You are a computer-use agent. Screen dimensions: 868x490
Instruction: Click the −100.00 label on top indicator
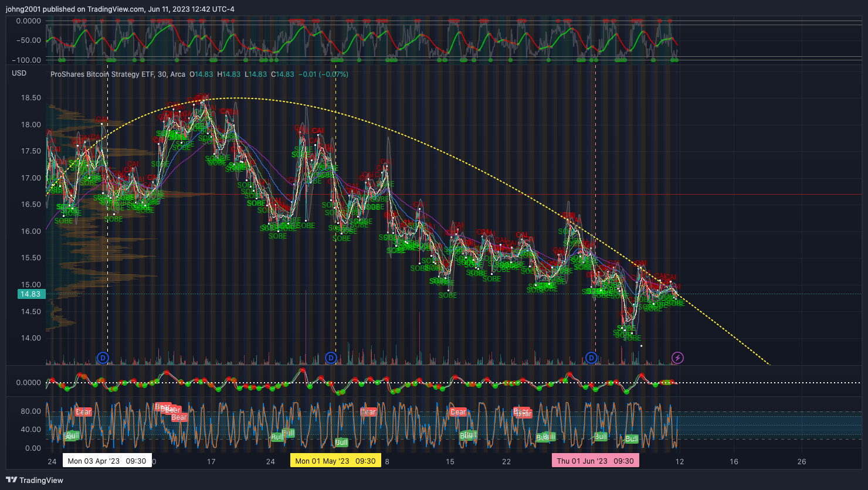[x=27, y=60]
